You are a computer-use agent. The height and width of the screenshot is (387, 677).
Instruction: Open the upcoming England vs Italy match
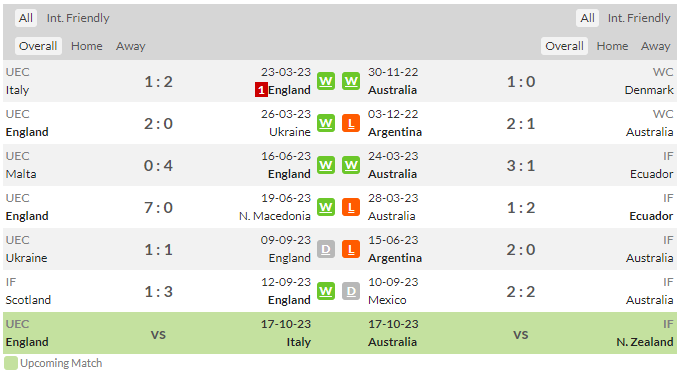click(158, 333)
